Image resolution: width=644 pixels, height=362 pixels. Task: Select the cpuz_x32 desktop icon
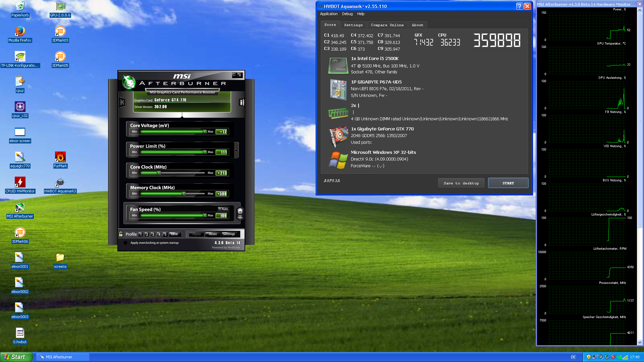20,110
